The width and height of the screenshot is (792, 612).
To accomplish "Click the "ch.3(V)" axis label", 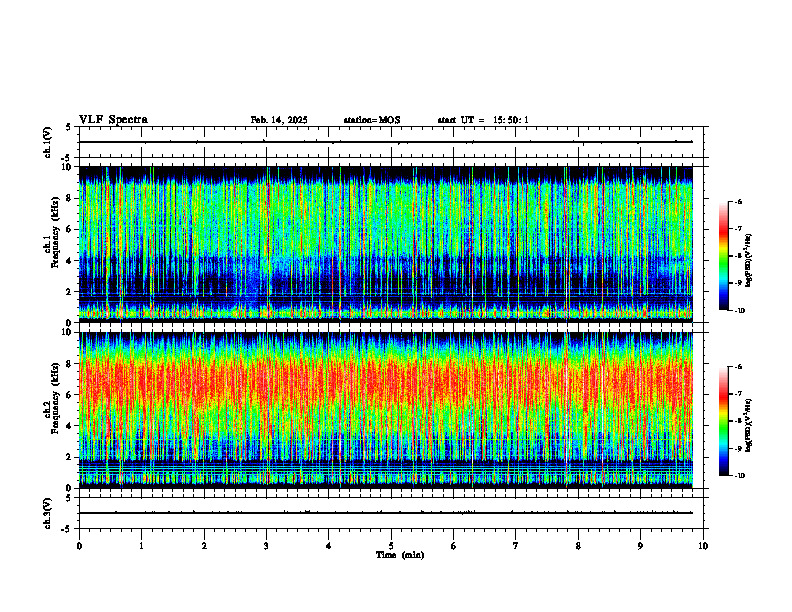I will click(47, 513).
